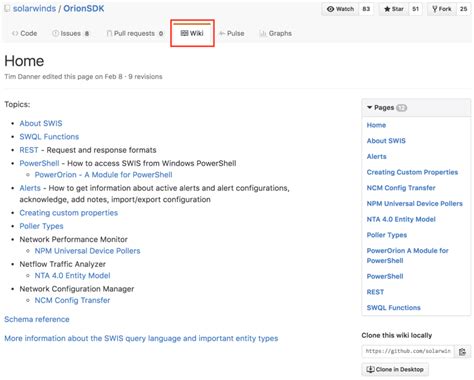Click the Fork button
The height and width of the screenshot is (380, 474).
(441, 9)
